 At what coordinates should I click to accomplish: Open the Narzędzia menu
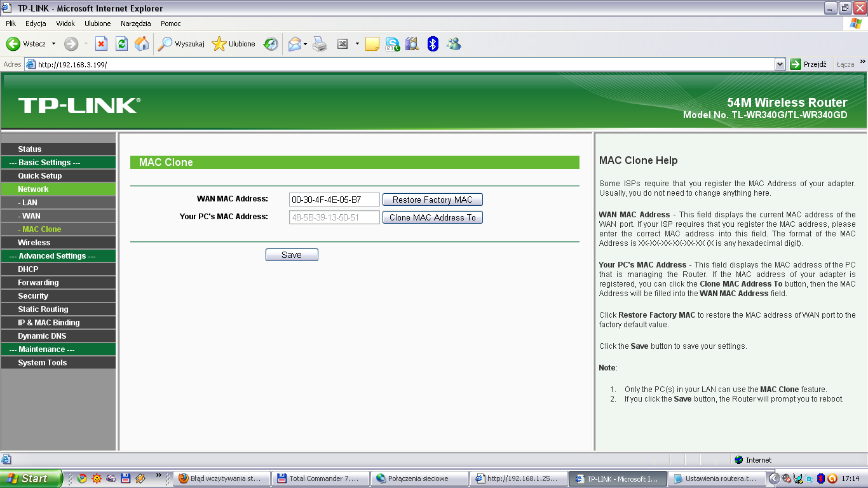coord(136,24)
